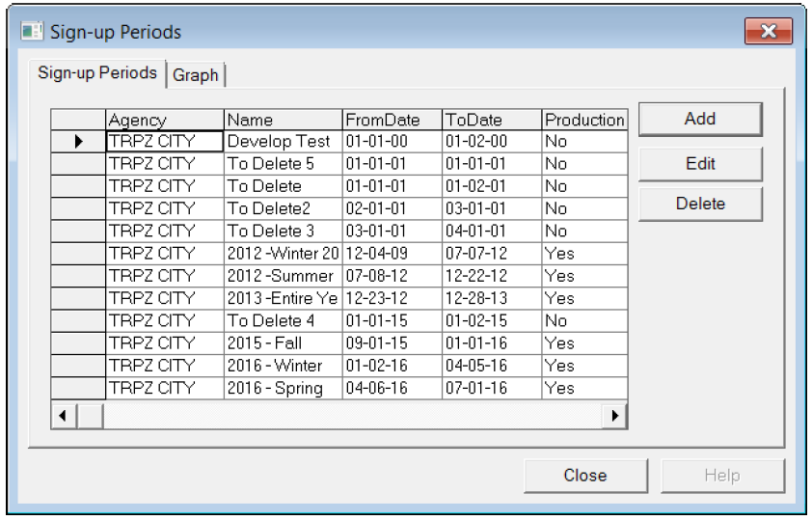
Task: Click FromDate cell '02-01-01'
Action: coord(392,208)
